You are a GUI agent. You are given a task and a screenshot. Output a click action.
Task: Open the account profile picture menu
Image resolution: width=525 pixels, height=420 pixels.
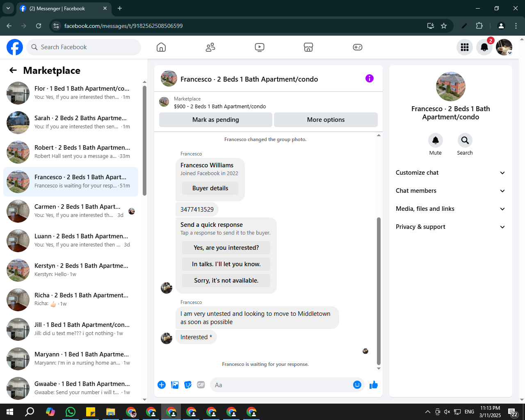pyautogui.click(x=504, y=47)
